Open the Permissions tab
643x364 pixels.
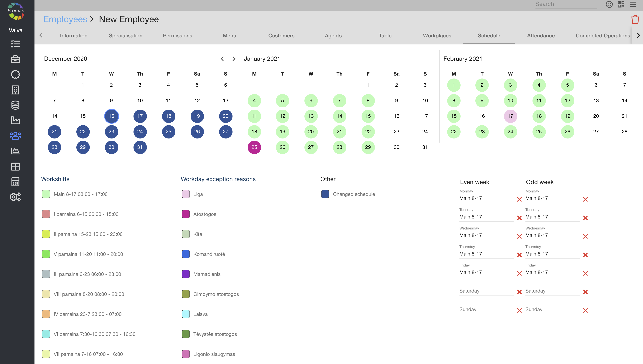point(177,36)
